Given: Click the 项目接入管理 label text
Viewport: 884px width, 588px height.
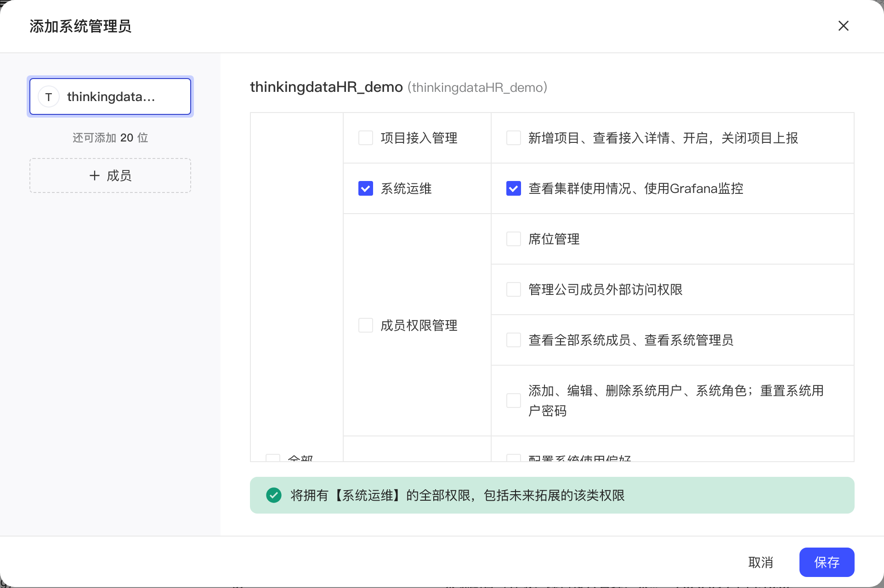Looking at the screenshot, I should [419, 138].
